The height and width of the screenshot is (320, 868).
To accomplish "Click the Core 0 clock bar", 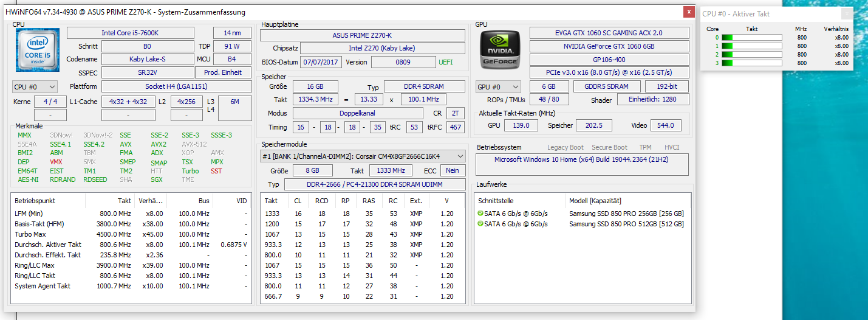I will 752,38.
